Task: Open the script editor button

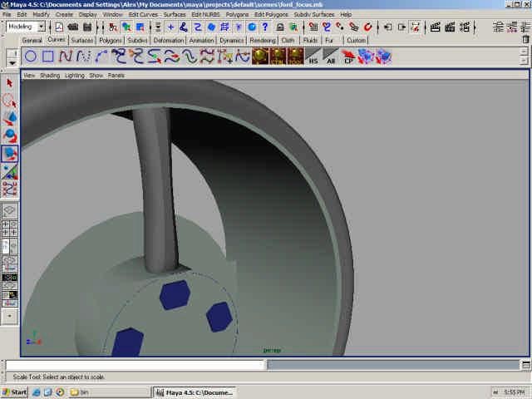Action: click(x=525, y=365)
